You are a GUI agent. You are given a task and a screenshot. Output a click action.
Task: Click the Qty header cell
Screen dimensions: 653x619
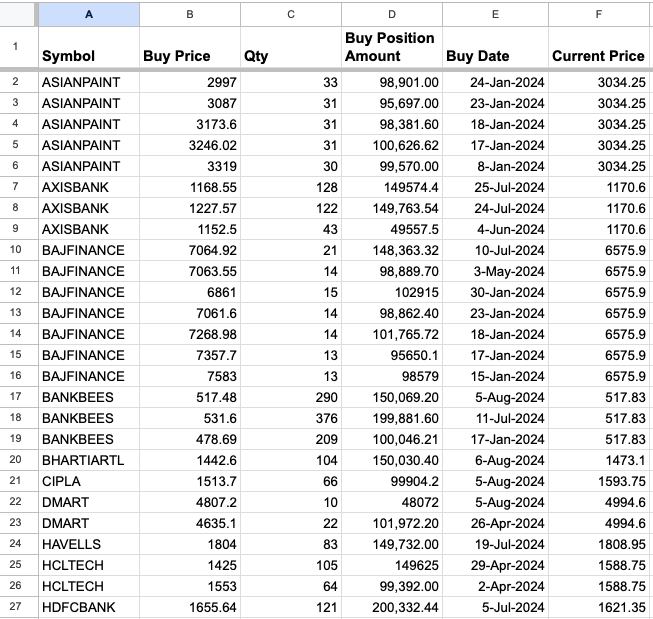[x=291, y=47]
